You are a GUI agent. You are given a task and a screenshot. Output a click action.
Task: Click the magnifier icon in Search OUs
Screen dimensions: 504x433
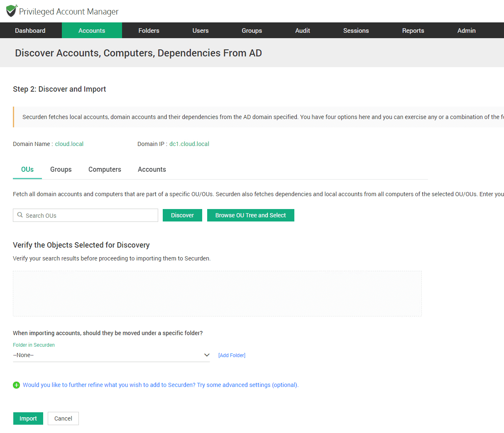(x=20, y=215)
